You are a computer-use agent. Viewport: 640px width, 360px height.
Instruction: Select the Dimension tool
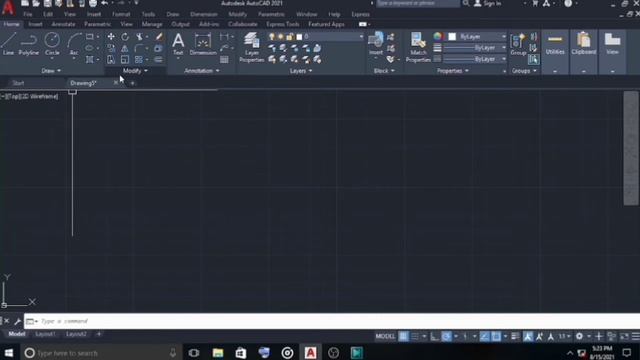tap(203, 44)
